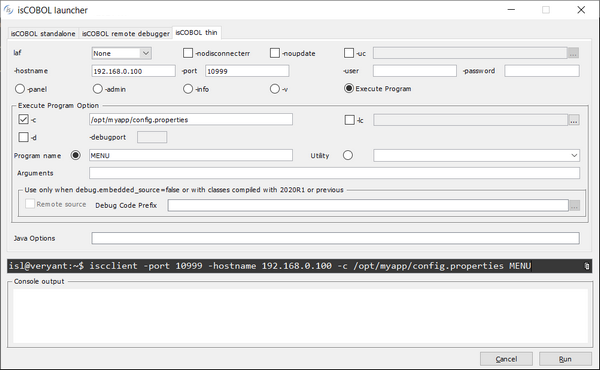
Task: Focus the -hostname field with 192.168.0.100
Action: pos(134,71)
